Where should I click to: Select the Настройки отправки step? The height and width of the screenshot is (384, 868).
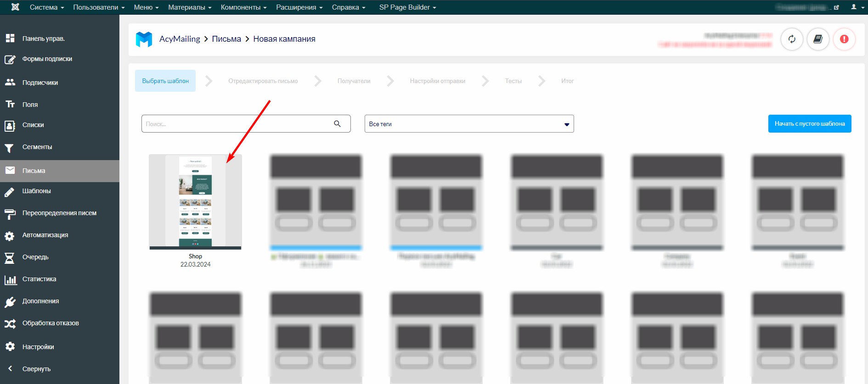point(437,81)
